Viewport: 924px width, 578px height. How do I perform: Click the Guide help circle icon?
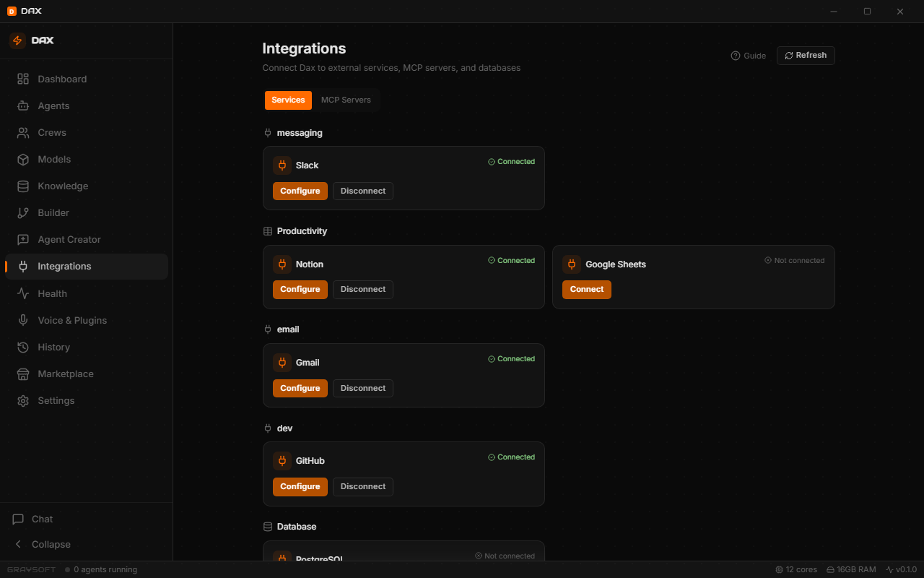[x=736, y=56]
